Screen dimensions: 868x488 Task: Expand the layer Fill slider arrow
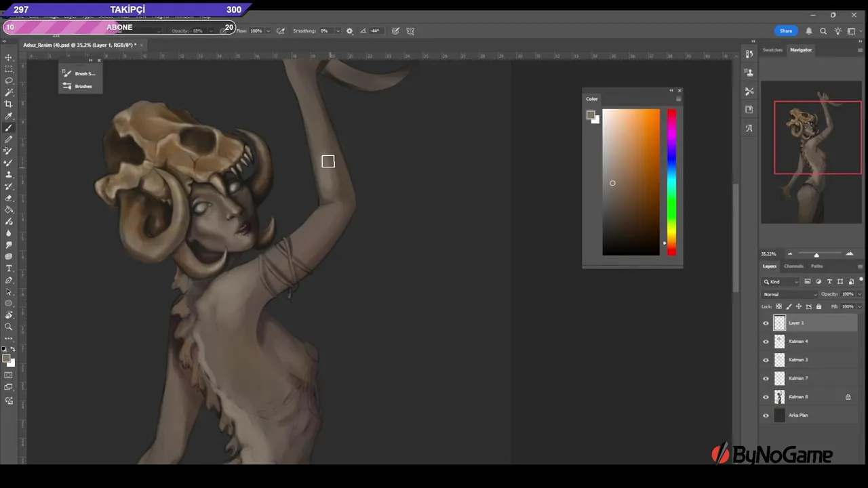pyautogui.click(x=859, y=306)
